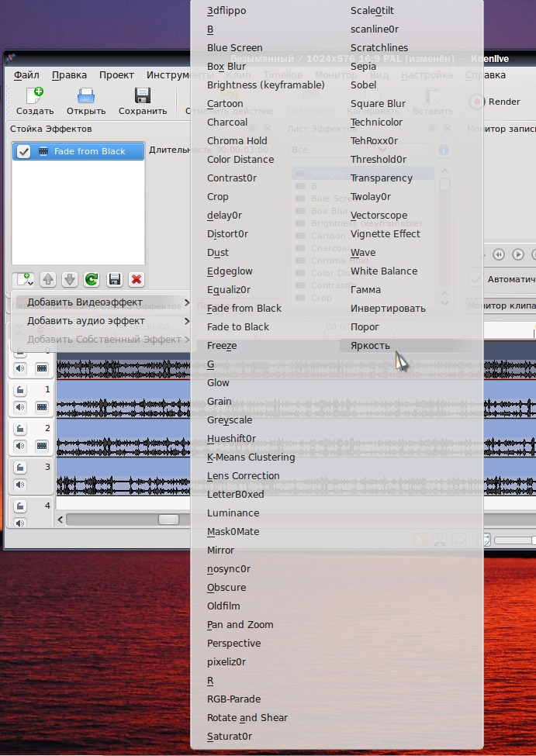Select the Blue Screen effect
Image resolution: width=536 pixels, height=756 pixels.
(234, 48)
